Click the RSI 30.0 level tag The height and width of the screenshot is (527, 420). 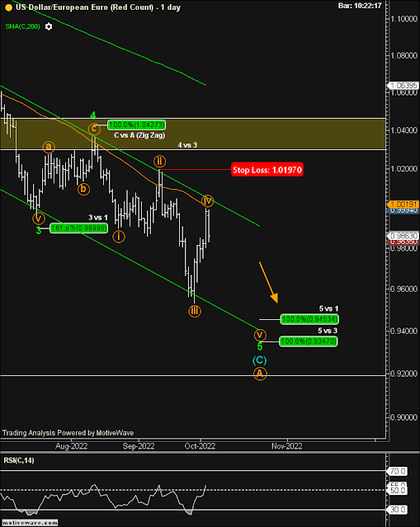[398, 510]
